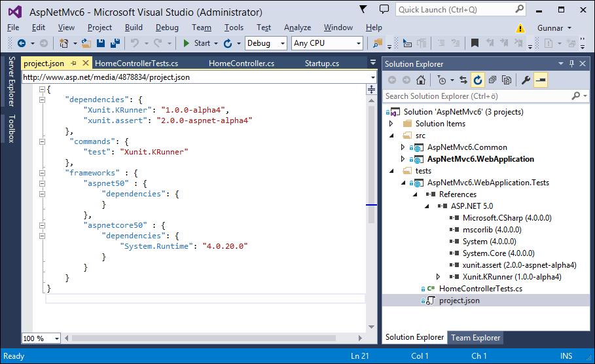595x364 pixels.
Task: Click the Refresh browser icon beside Start
Action: (x=228, y=43)
